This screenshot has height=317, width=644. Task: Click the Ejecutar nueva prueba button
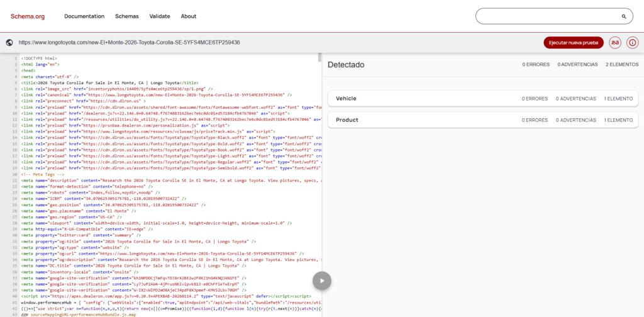[x=573, y=43]
